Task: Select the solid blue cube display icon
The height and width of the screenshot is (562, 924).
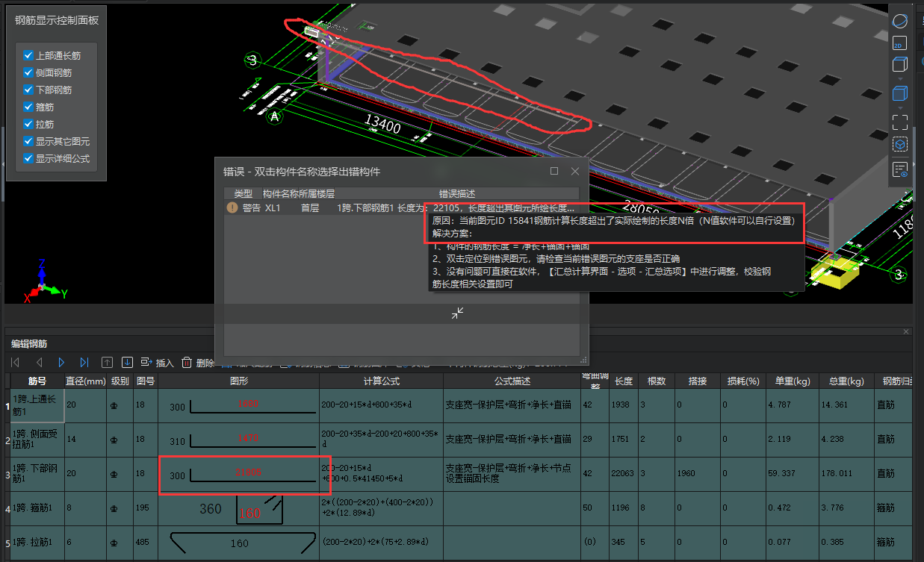Action: [x=900, y=94]
